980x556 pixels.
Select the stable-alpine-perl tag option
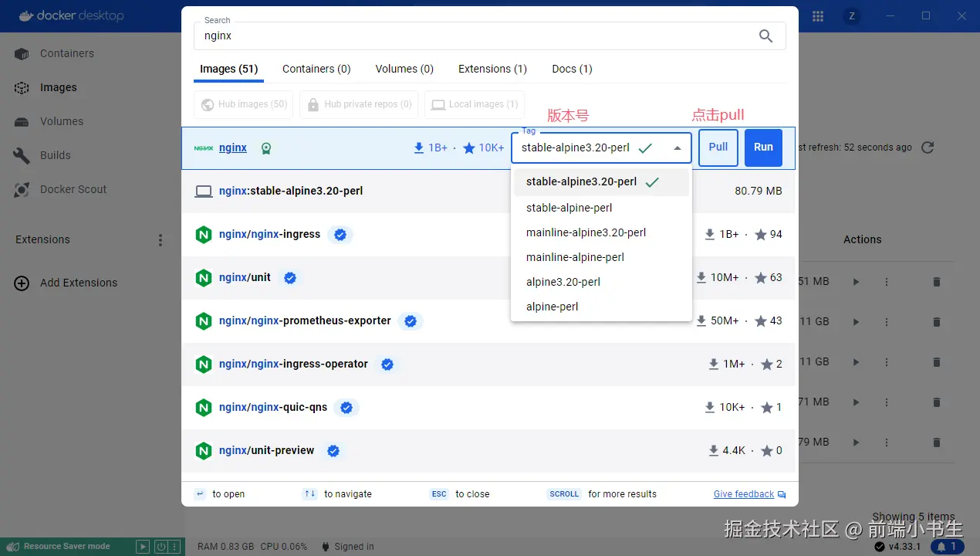(601, 208)
